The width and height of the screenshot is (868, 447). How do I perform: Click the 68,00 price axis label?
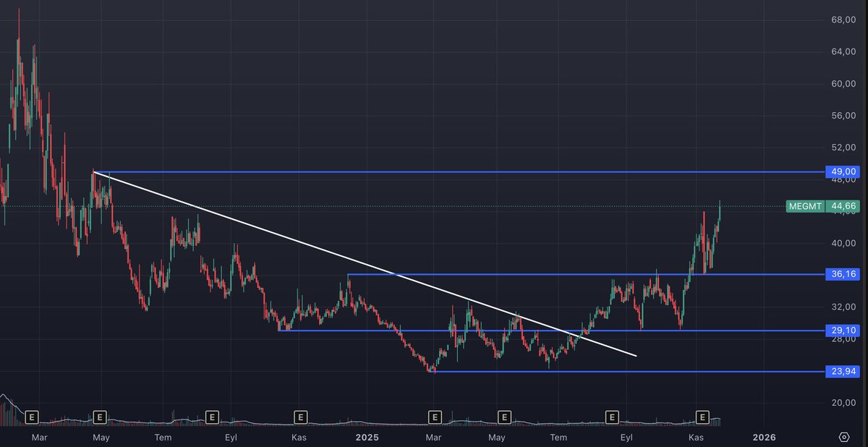pyautogui.click(x=843, y=20)
